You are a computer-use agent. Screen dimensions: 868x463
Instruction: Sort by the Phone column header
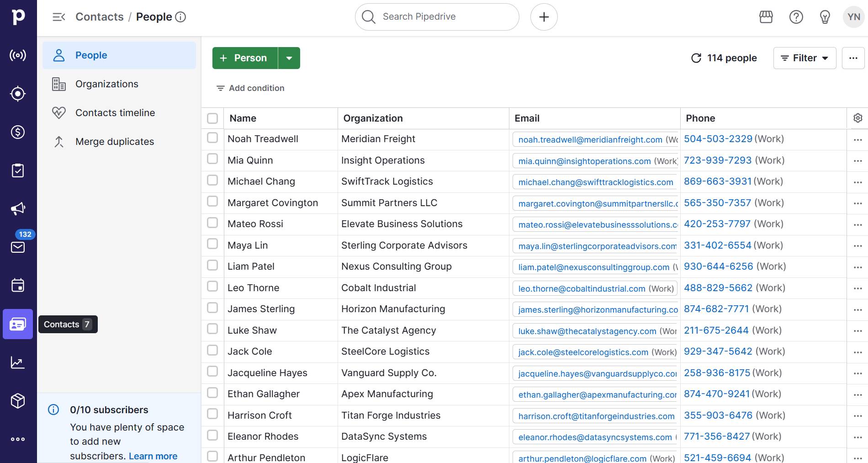coord(700,118)
